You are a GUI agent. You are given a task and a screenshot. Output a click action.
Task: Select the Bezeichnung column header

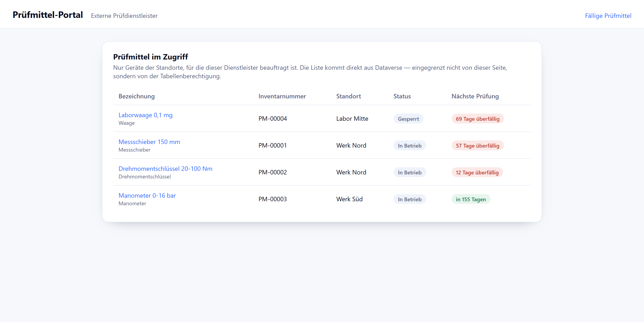pos(136,96)
